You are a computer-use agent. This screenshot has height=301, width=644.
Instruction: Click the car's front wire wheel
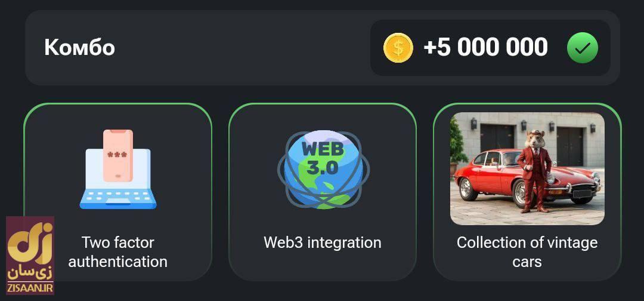pyautogui.click(x=521, y=192)
